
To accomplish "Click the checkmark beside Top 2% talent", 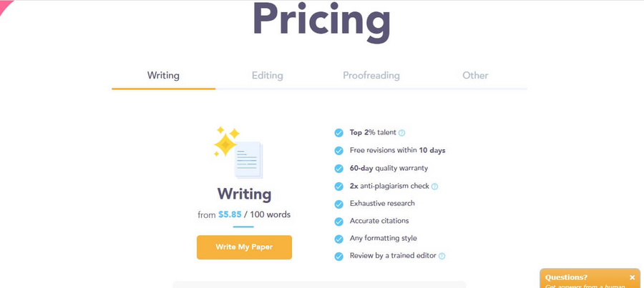I will (339, 133).
